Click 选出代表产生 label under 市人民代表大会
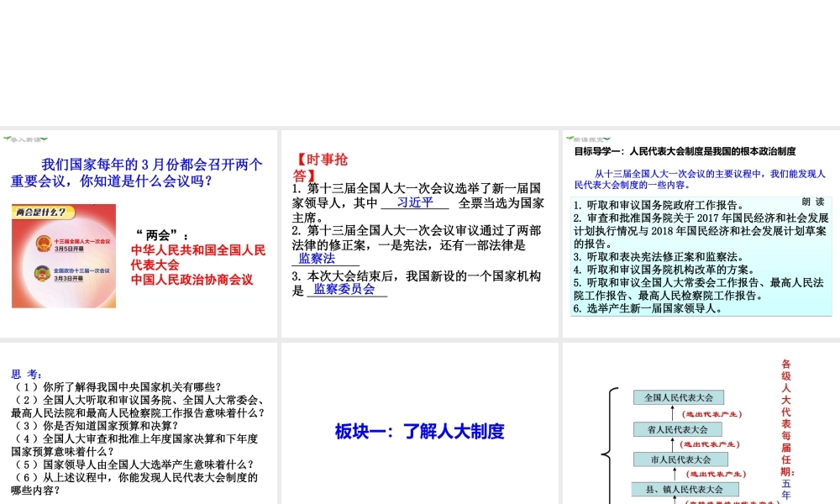The image size is (840, 504). click(716, 474)
